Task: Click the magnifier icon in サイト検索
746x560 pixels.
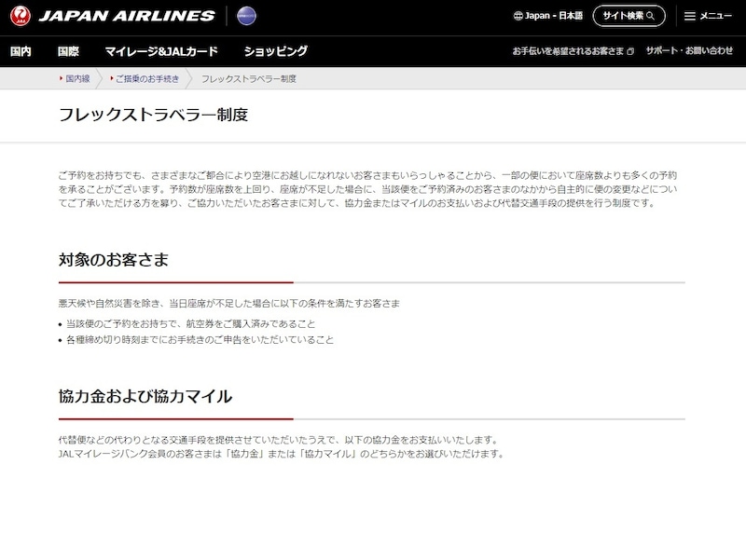Action: tap(650, 16)
